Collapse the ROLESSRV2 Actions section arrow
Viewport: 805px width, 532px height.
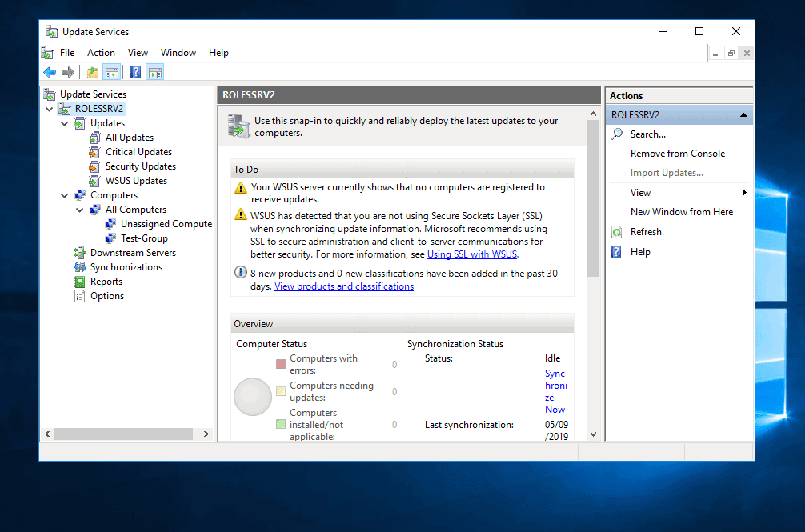(x=743, y=115)
